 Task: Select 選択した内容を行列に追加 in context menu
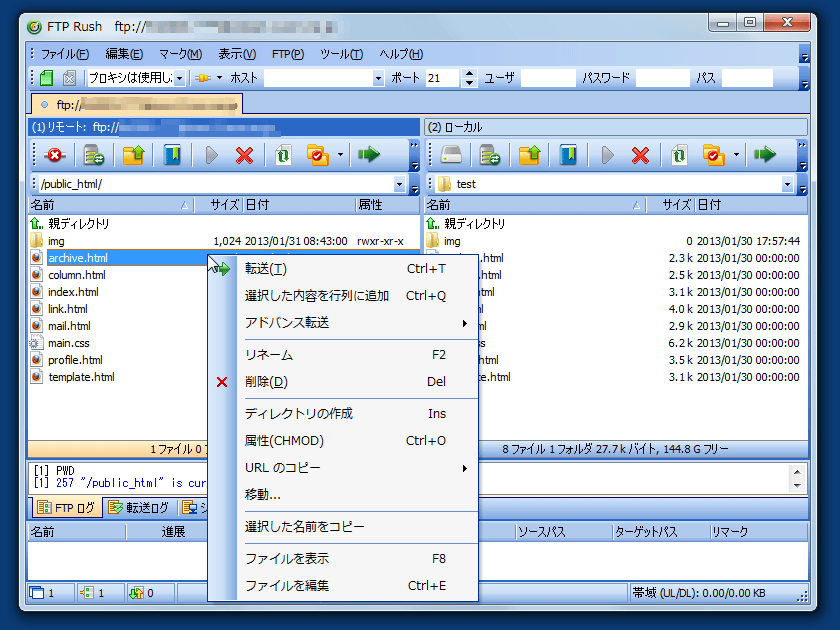pos(343,296)
